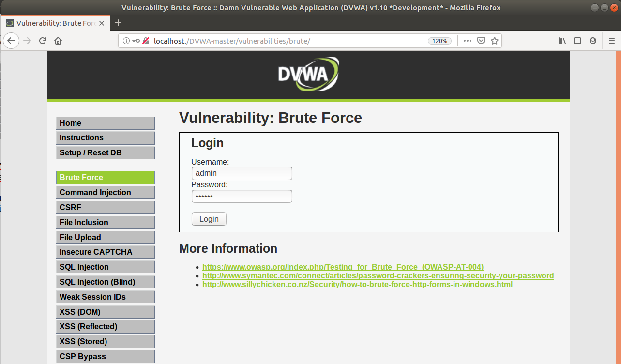Open the Insecure CAPTCHA page

coord(106,252)
